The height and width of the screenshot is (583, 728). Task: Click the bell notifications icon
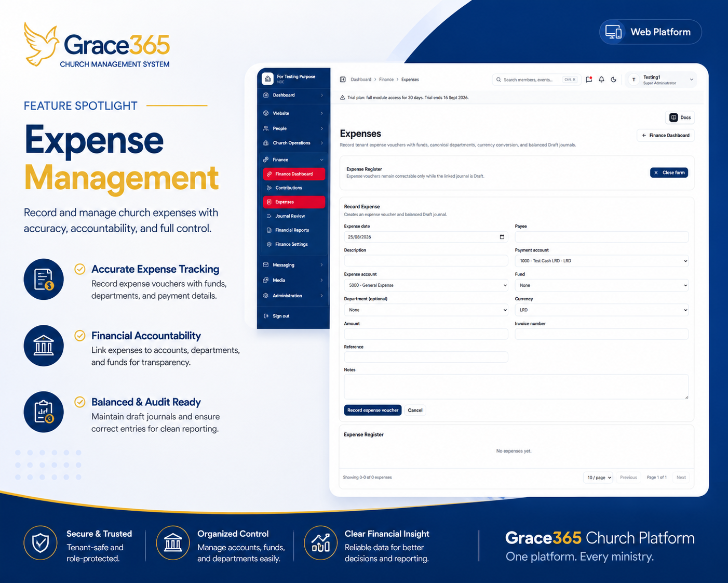point(601,79)
